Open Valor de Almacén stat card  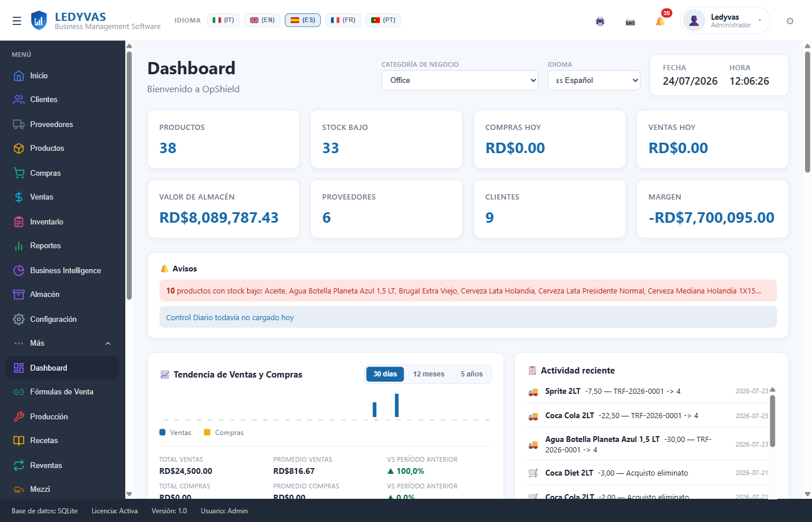[223, 209]
